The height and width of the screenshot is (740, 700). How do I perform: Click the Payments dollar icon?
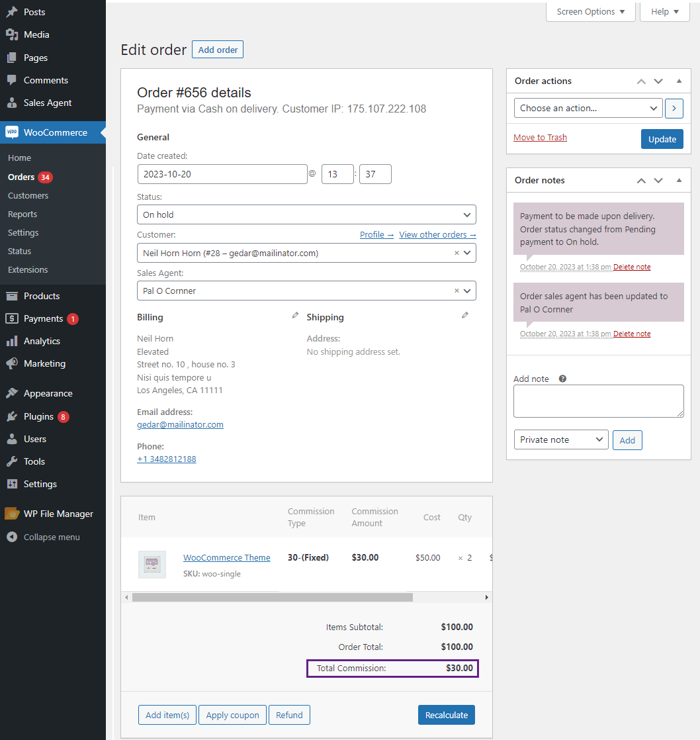(x=12, y=318)
